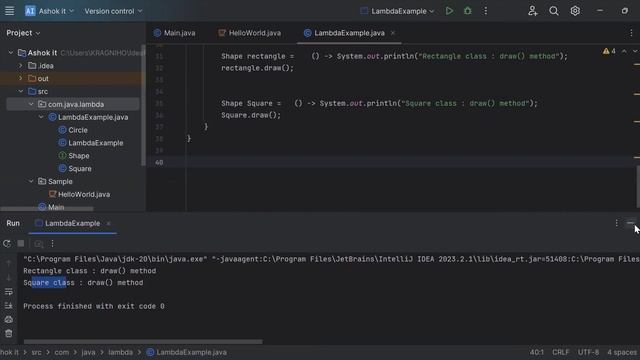Switch to the HelloWorld.java tab

(250, 33)
